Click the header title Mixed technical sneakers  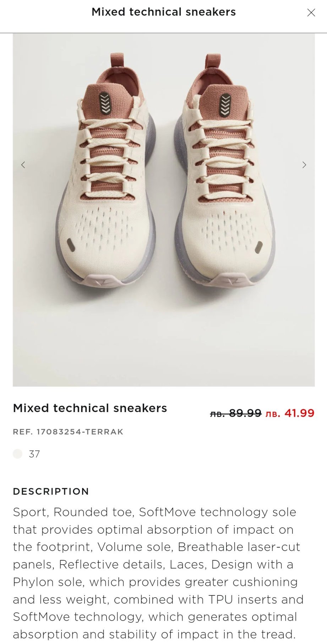(163, 12)
